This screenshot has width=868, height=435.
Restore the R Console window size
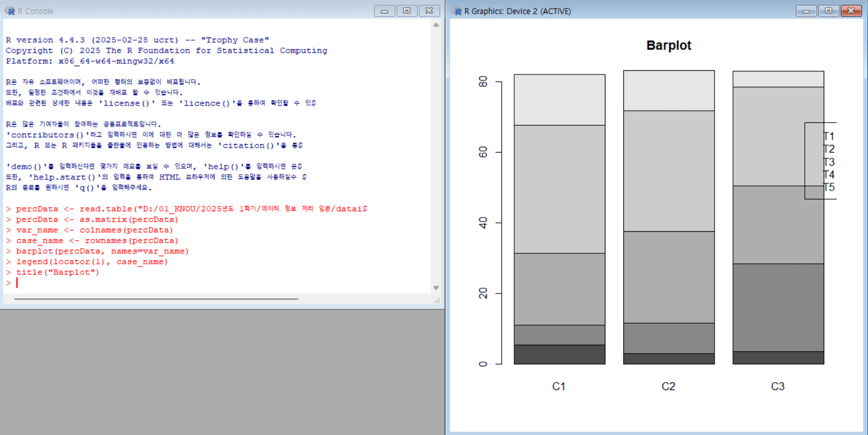point(407,11)
